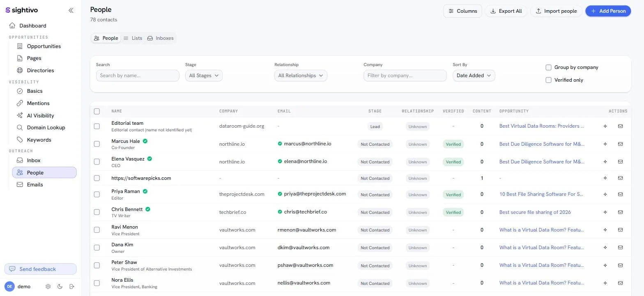The width and height of the screenshot is (644, 296).
Task: Click the envelope icon for Priya Raman
Action: (x=620, y=195)
